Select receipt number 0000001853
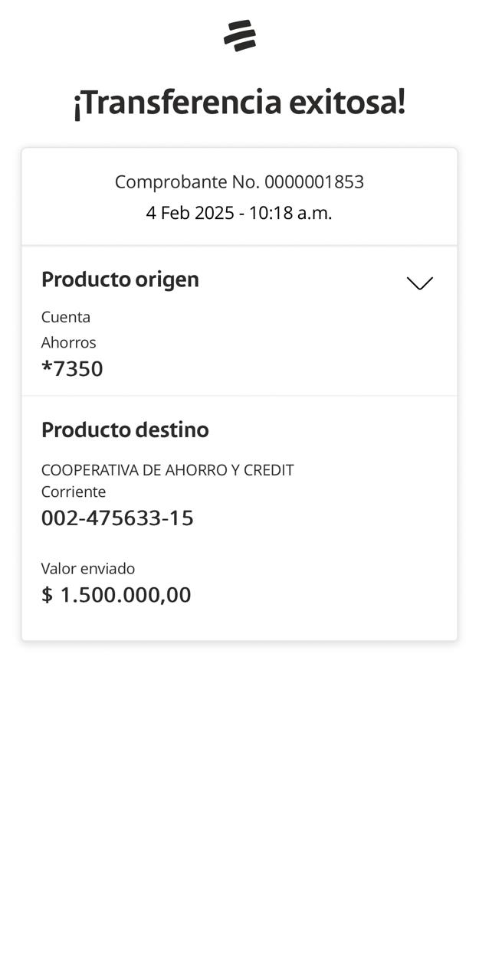479x980 pixels. point(314,182)
